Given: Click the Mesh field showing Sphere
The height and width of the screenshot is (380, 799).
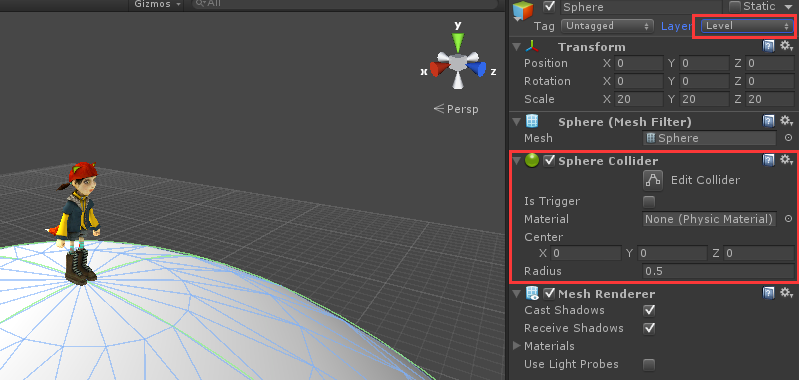Looking at the screenshot, I should pos(709,138).
